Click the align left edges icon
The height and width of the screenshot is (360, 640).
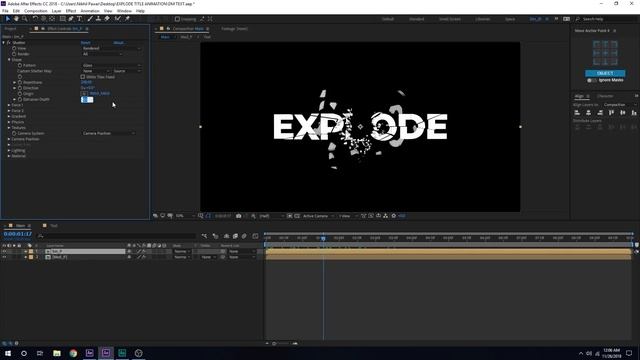pos(577,113)
